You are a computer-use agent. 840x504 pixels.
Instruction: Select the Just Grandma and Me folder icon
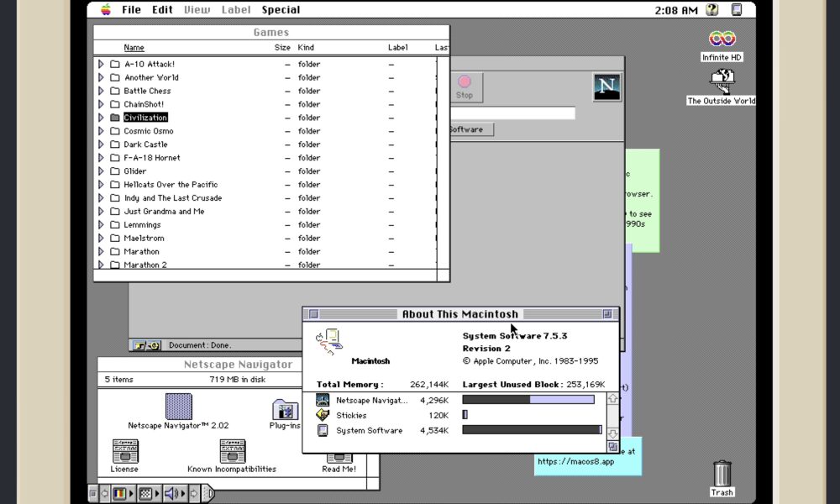[114, 212]
